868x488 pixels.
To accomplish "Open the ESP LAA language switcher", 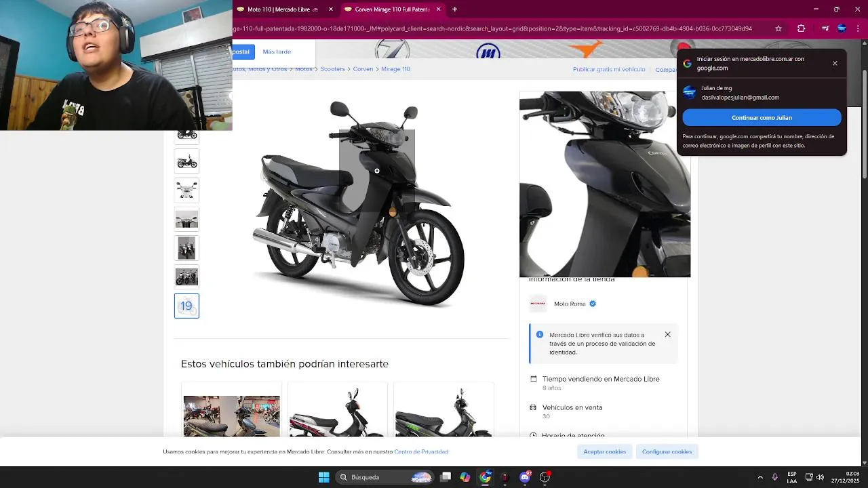I will click(792, 477).
